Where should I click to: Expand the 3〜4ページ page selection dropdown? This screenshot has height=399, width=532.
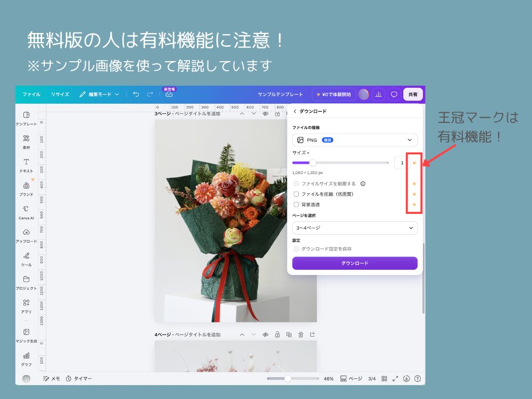pos(354,228)
